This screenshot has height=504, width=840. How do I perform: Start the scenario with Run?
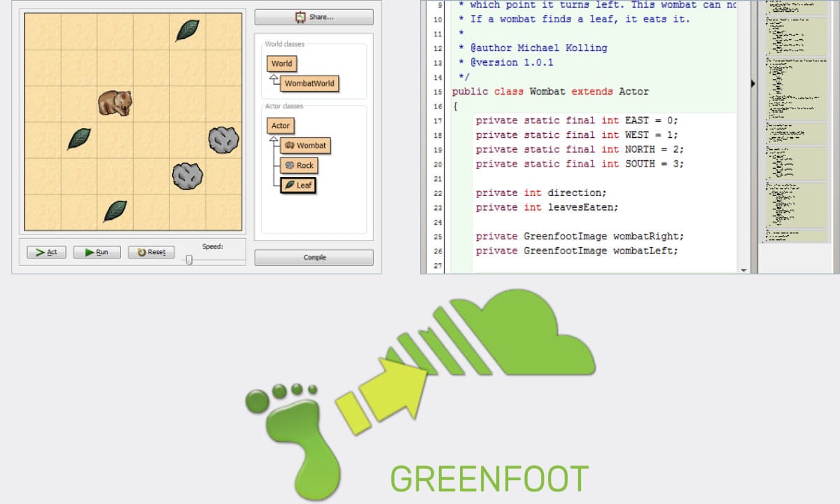pyautogui.click(x=97, y=252)
